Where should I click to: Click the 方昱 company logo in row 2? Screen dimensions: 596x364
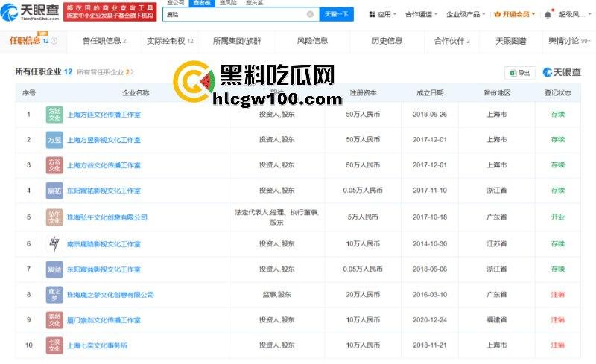[54, 140]
